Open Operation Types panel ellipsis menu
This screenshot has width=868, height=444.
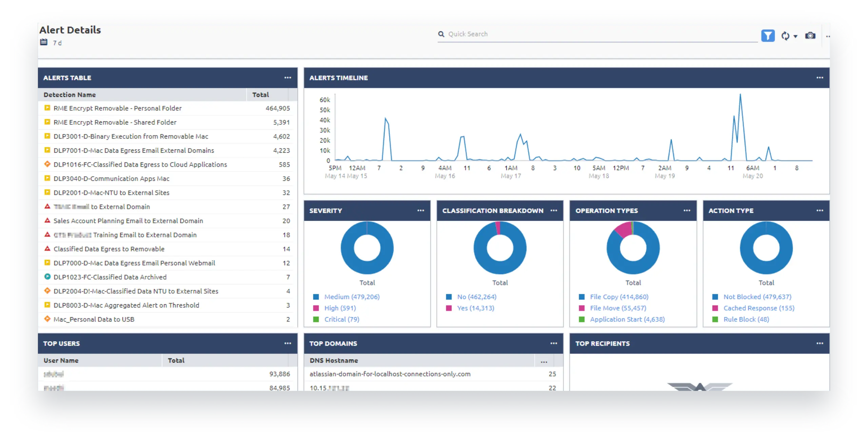coord(687,210)
